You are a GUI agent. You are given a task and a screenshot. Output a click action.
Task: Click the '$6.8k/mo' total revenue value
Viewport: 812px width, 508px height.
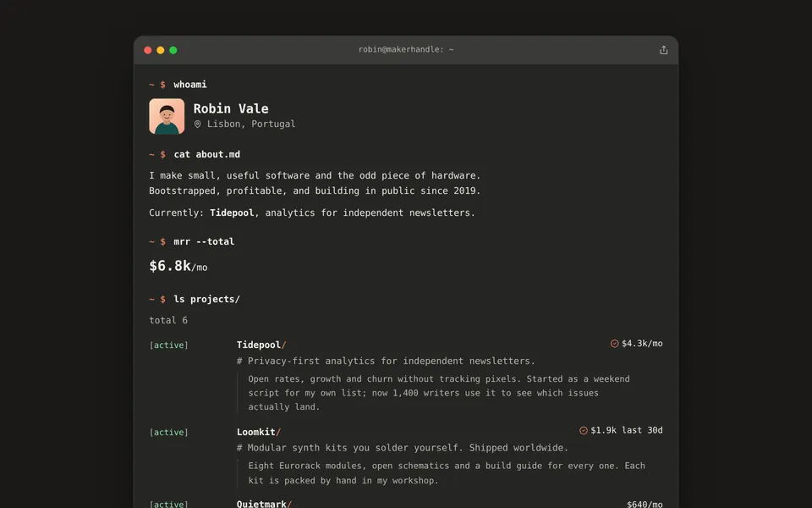178,266
